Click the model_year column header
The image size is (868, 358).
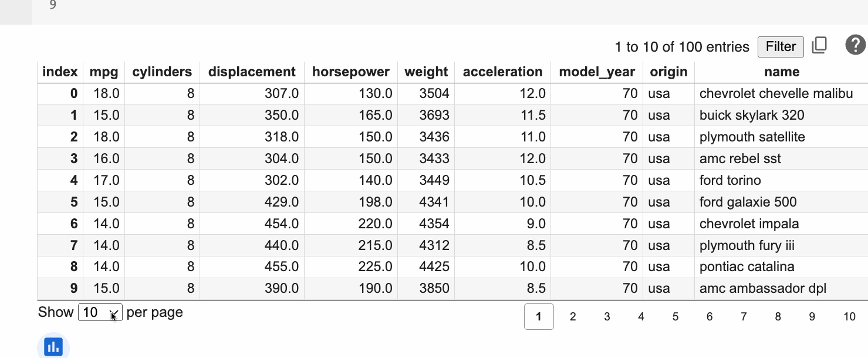click(x=596, y=72)
